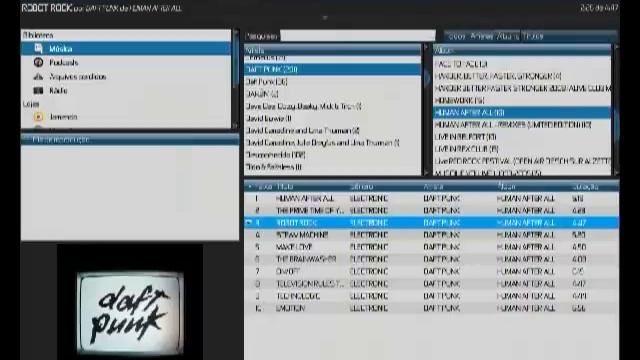Click the album list column header
Screen dimensions: 640x360
point(522,50)
